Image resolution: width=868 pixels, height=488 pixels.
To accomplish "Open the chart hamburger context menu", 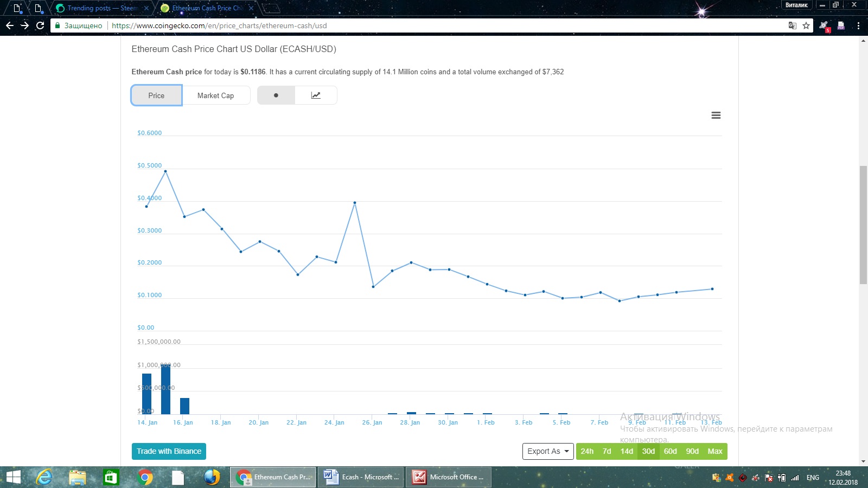I will 716,115.
